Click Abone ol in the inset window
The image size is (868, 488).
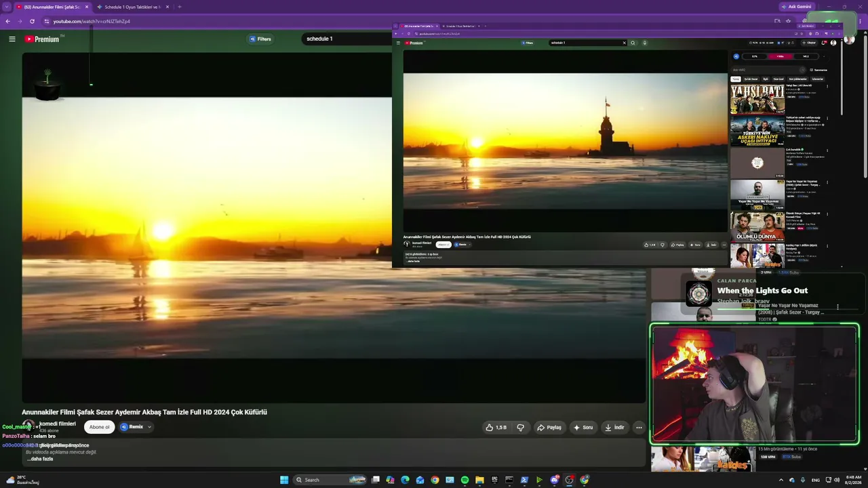tap(443, 244)
